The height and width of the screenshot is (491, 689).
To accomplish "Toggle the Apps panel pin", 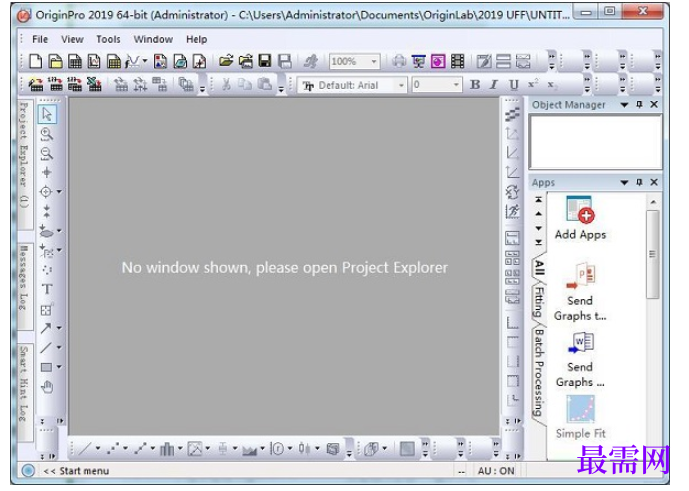I will 639,182.
